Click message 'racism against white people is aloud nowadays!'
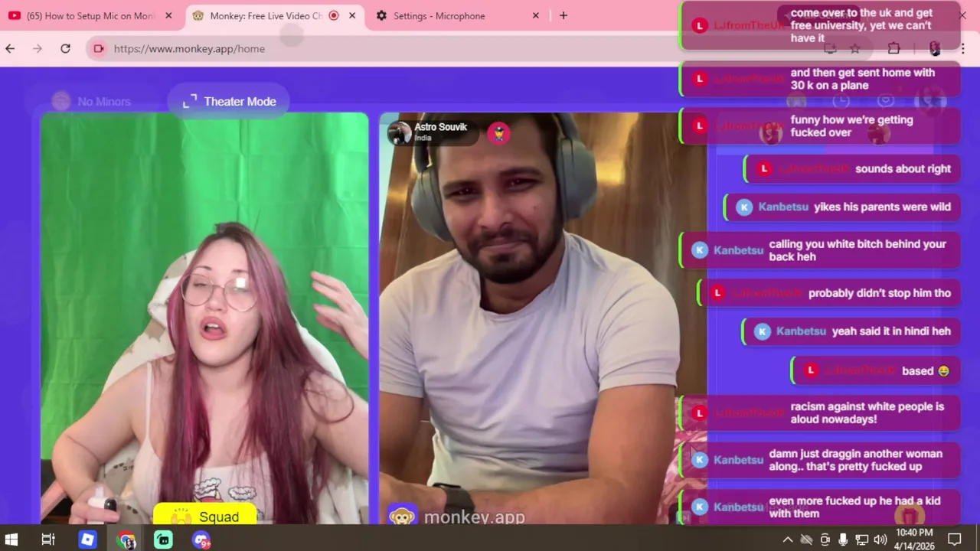Image resolution: width=980 pixels, height=551 pixels. click(x=820, y=413)
